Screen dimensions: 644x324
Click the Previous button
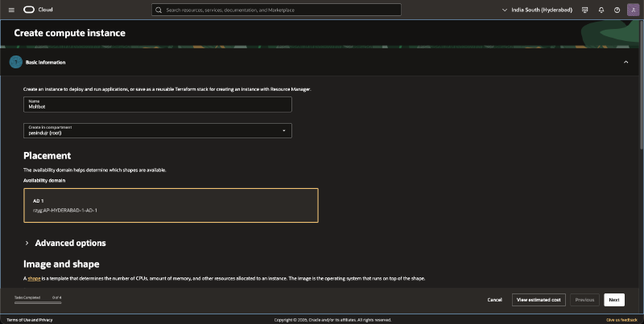tap(584, 300)
